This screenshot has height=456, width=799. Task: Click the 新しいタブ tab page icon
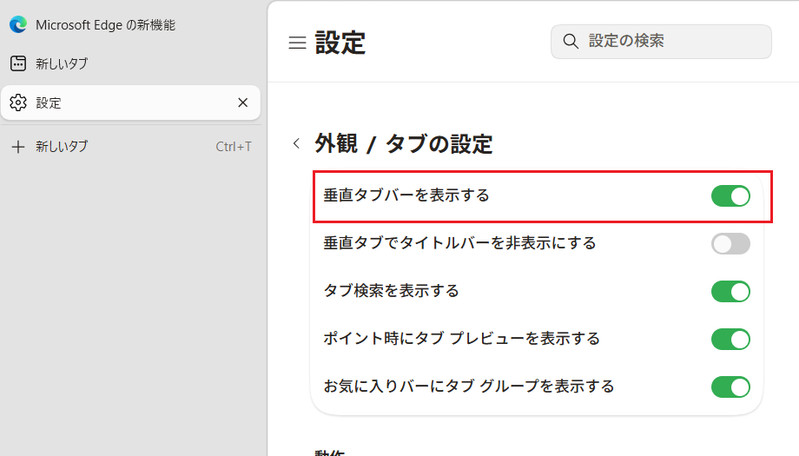pyautogui.click(x=18, y=64)
